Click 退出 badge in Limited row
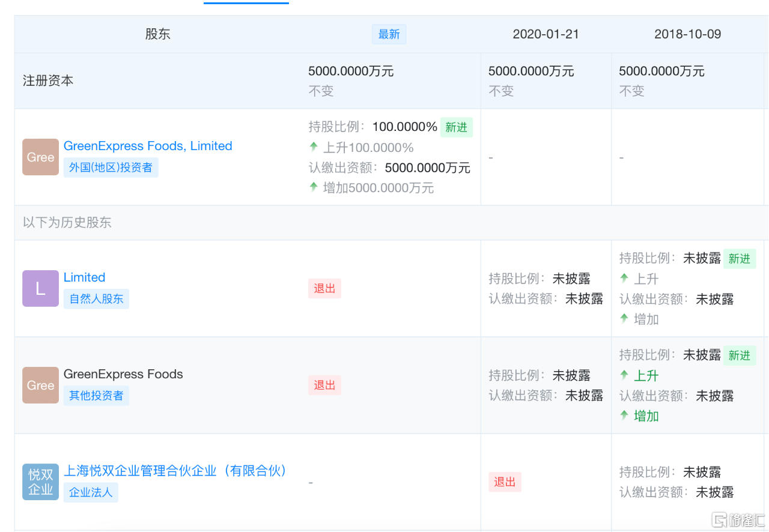Screen dimensions: 769x532 324,289
